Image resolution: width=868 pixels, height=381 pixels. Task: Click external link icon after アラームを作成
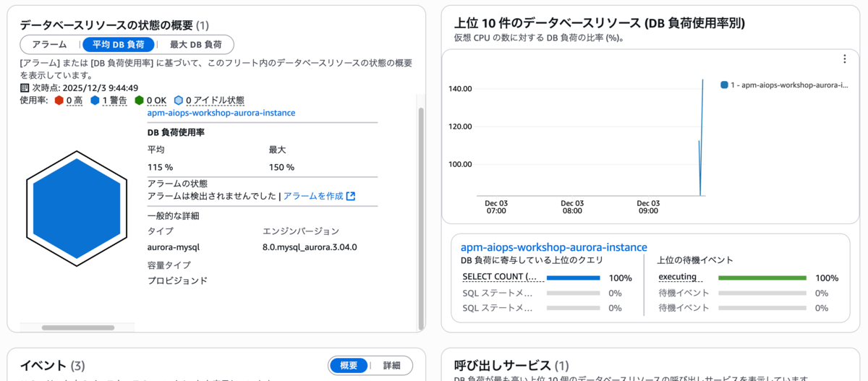pyautogui.click(x=351, y=196)
